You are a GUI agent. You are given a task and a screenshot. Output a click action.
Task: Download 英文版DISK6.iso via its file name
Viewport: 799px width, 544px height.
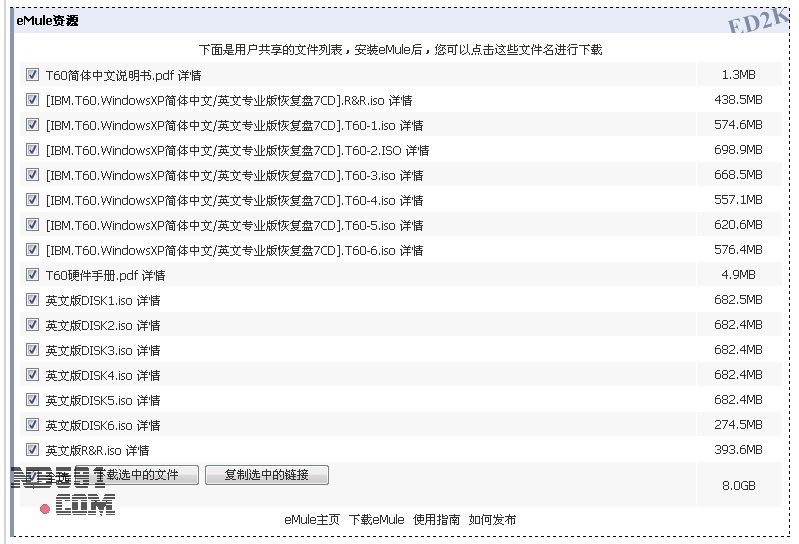click(89, 425)
